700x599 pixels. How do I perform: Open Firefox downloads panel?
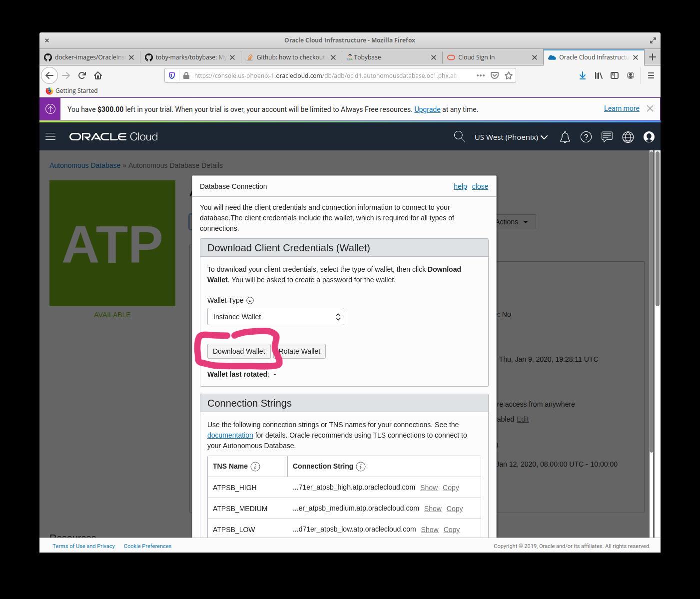point(583,75)
